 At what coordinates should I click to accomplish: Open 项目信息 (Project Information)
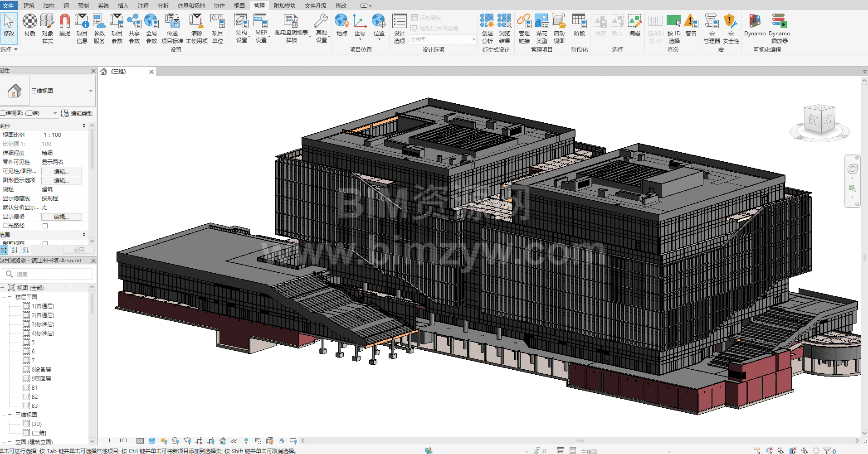click(82, 28)
